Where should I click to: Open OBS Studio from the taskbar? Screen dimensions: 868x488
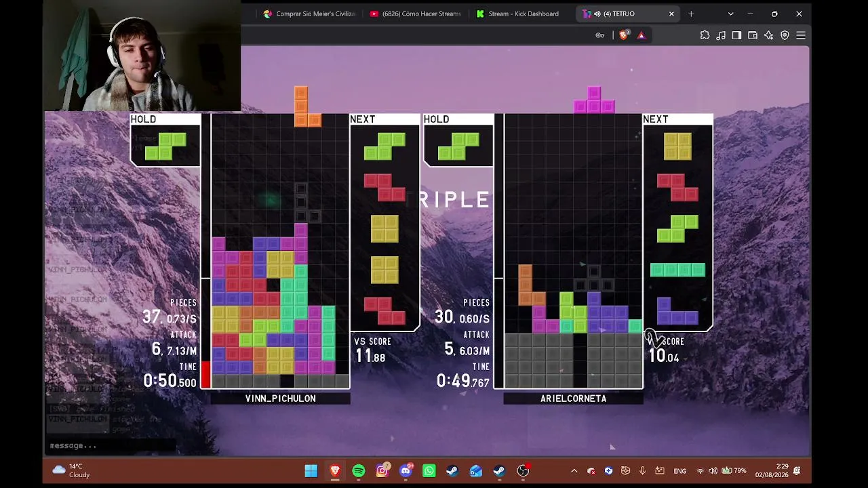tap(523, 470)
